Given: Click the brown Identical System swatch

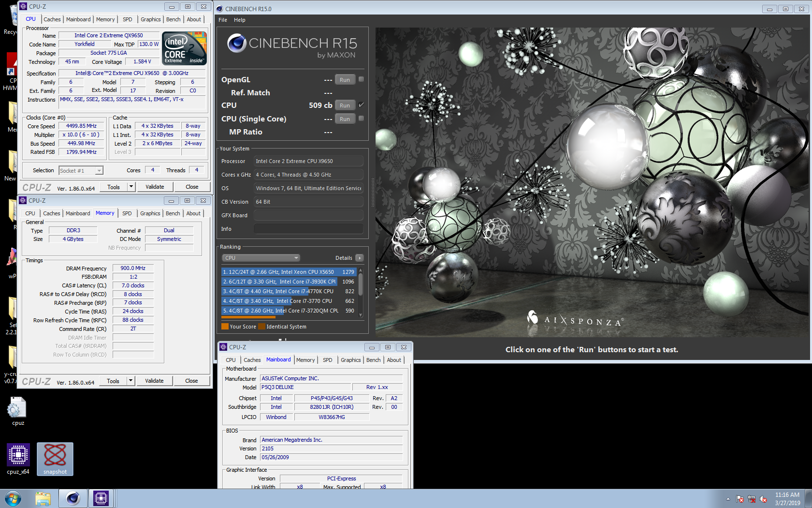Looking at the screenshot, I should pyautogui.click(x=262, y=327).
